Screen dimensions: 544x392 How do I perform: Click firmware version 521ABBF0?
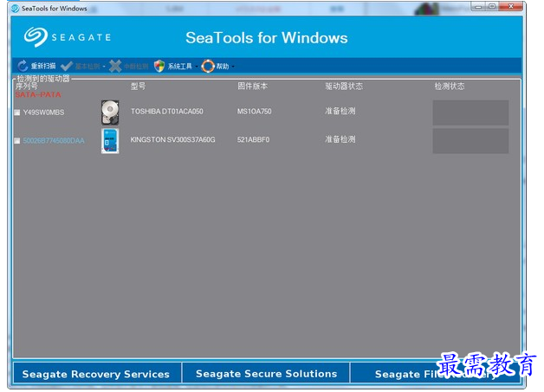point(253,139)
